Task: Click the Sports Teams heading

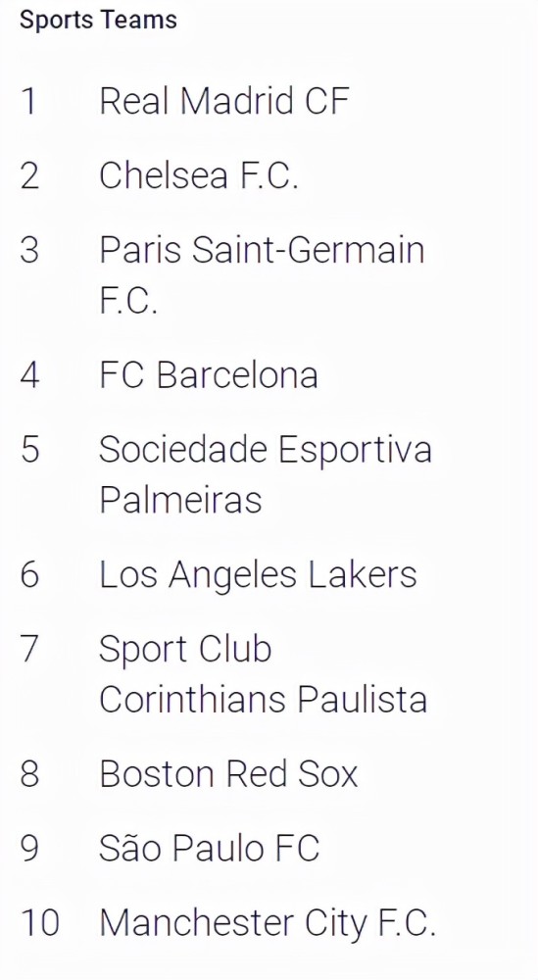Action: (x=98, y=20)
